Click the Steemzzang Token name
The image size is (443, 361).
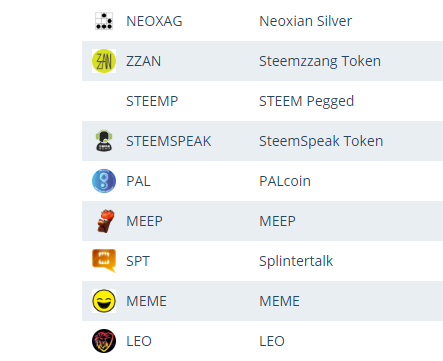[320, 61]
